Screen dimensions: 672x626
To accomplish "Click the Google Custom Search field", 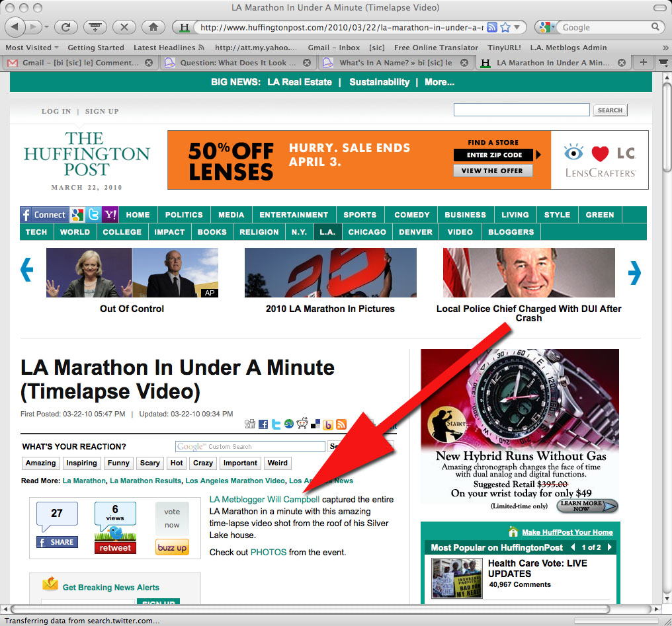I will point(250,447).
